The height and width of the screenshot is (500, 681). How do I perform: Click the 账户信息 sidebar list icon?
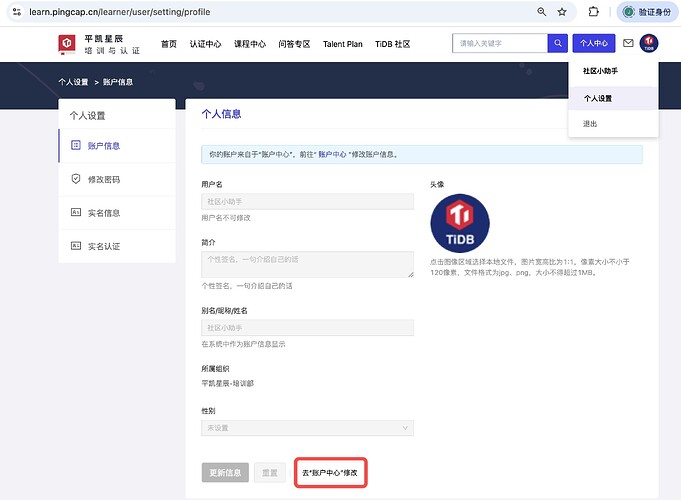click(76, 145)
